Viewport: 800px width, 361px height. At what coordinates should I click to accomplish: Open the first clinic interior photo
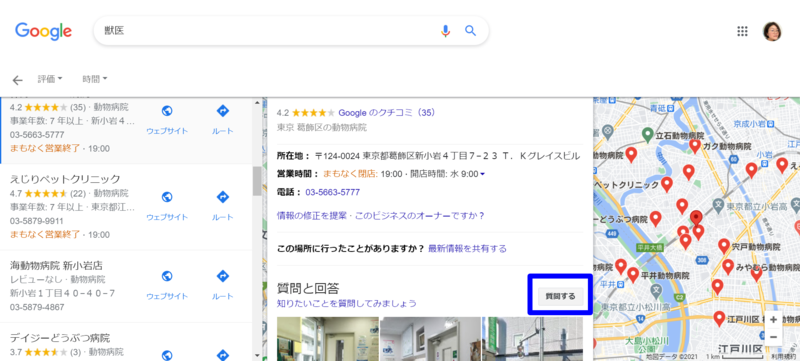pos(328,339)
